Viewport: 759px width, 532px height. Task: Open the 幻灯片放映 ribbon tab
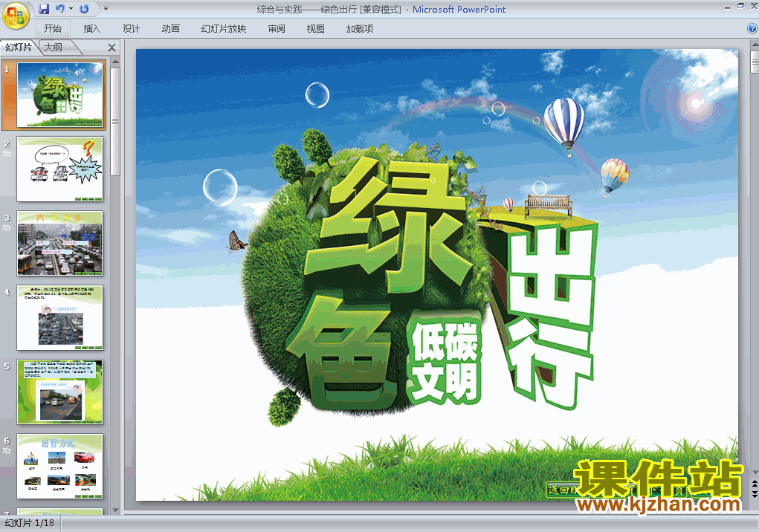224,28
